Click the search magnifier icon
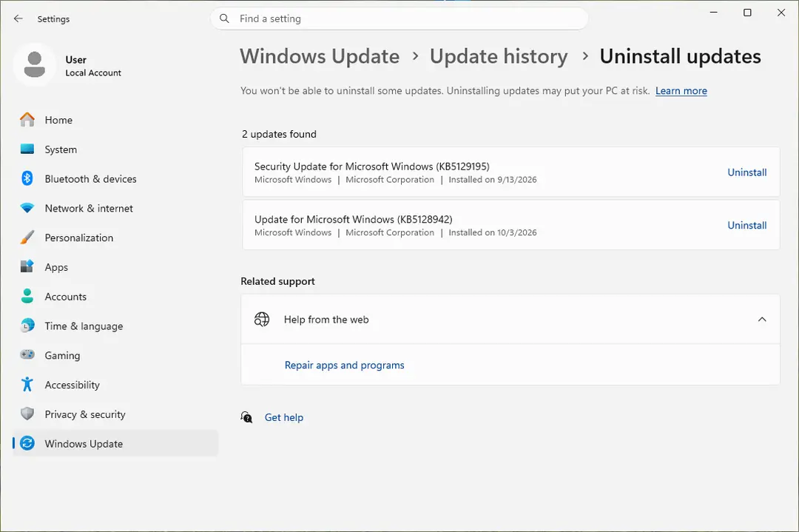 [224, 18]
